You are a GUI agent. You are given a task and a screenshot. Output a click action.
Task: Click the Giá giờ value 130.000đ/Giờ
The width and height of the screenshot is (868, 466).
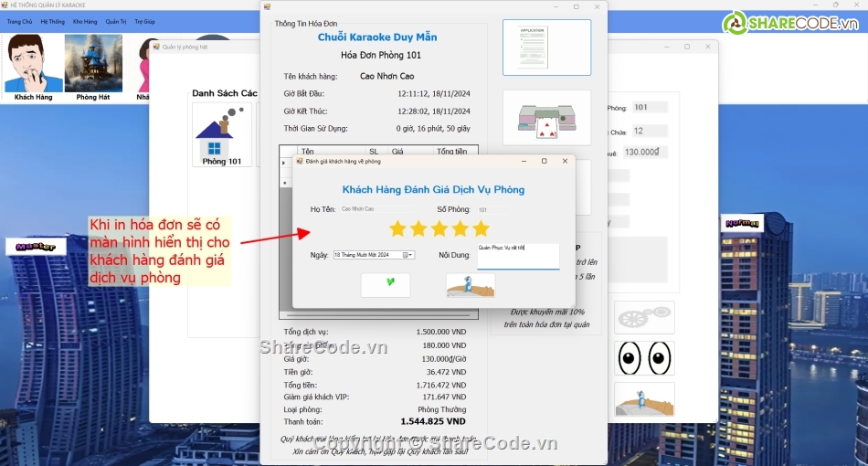(444, 358)
